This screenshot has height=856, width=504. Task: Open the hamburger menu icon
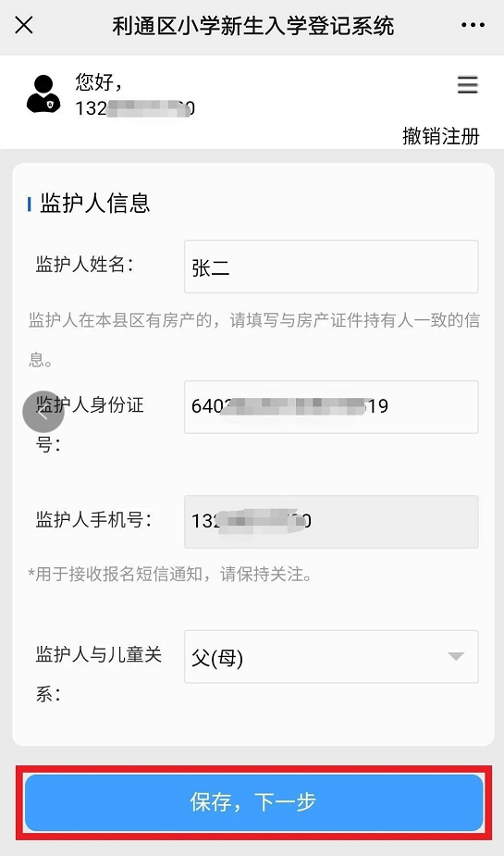[x=467, y=85]
